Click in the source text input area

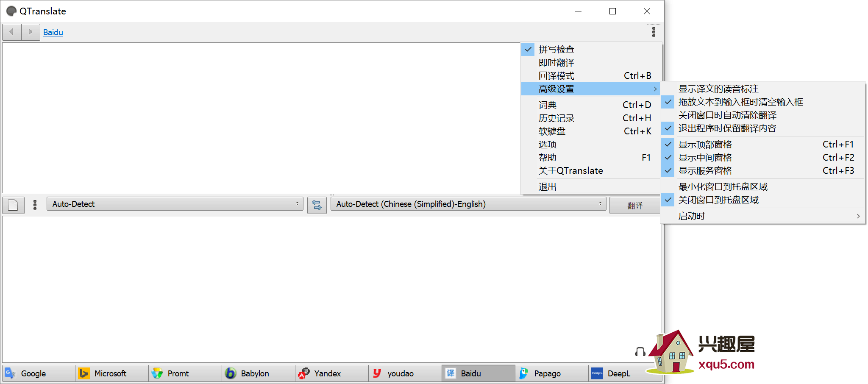[x=261, y=118]
